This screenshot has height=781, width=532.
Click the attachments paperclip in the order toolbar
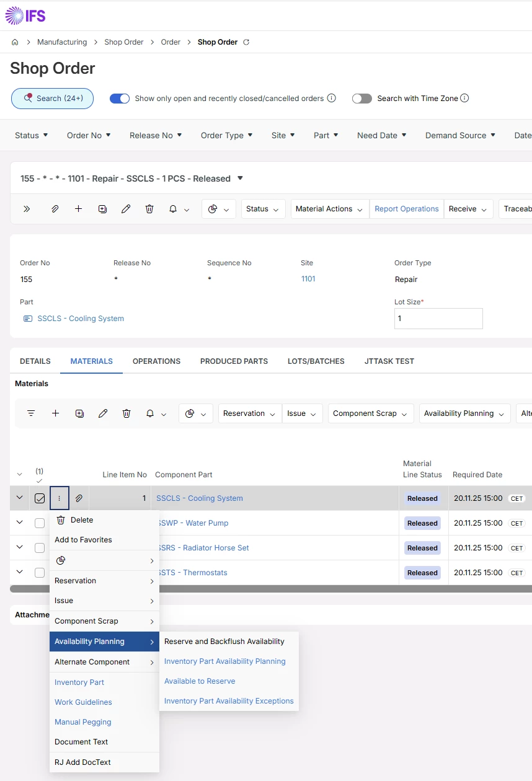pos(55,209)
